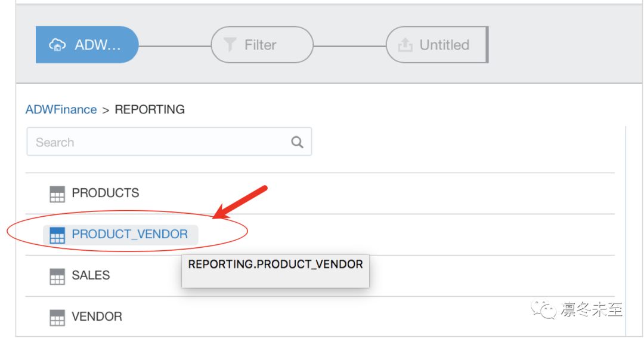Click the REPORTING.PRODUCT_VENDOR tooltip
644x338 pixels.
(275, 271)
